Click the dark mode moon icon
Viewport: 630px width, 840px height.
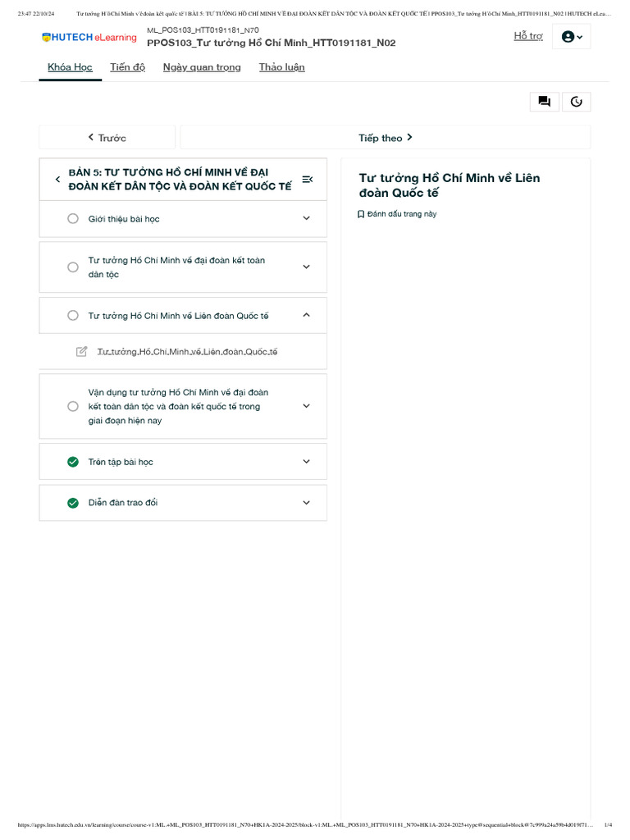point(576,102)
